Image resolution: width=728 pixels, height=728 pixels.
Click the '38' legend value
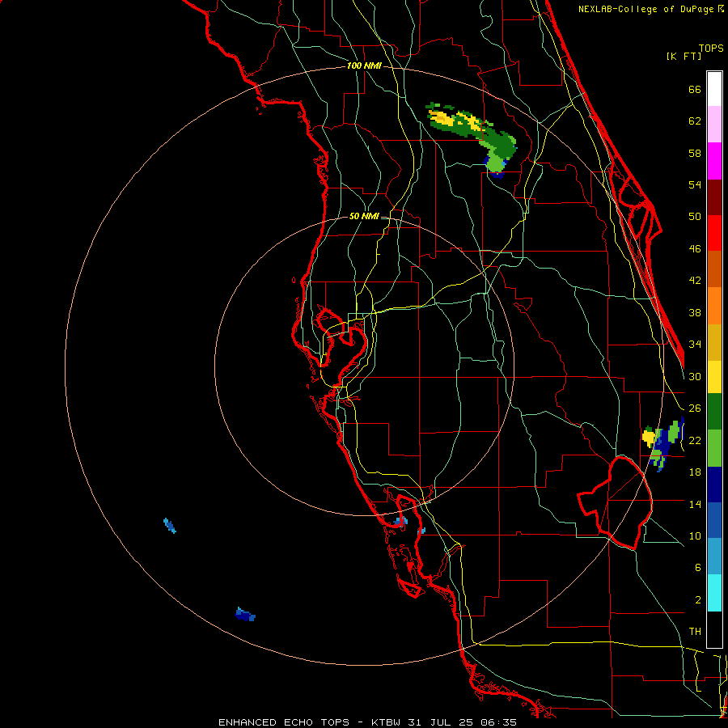click(x=695, y=312)
